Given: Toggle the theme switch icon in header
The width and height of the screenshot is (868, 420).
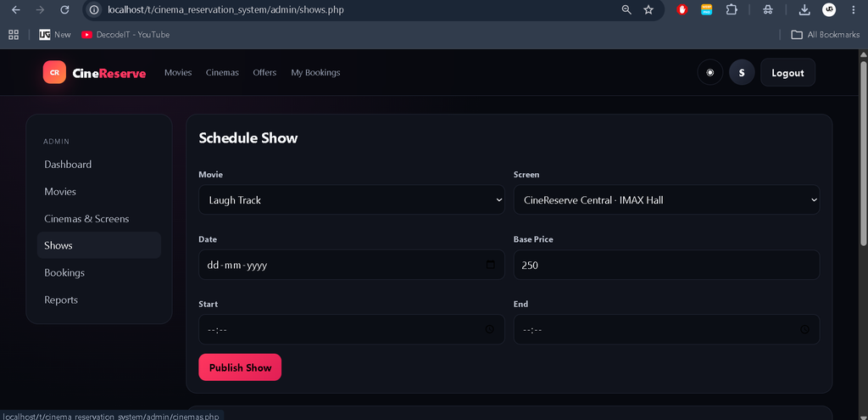Looking at the screenshot, I should (709, 73).
